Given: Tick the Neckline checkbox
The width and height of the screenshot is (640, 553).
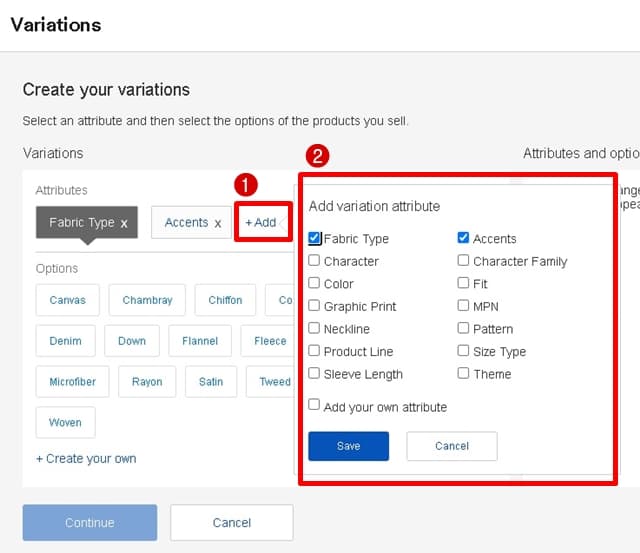Looking at the screenshot, I should pyautogui.click(x=315, y=329).
